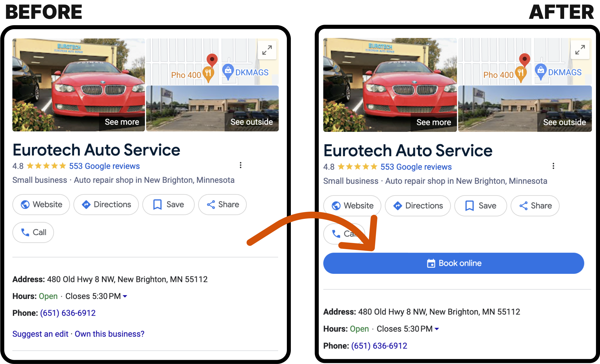Click See outside photo in AFTER panel

coord(525,109)
